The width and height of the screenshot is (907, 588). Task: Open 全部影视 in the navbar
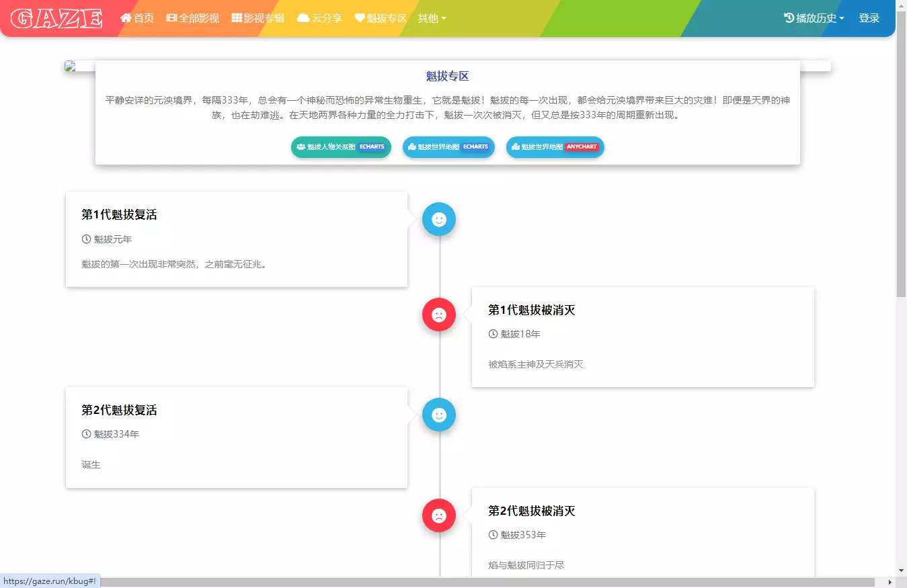click(x=193, y=18)
